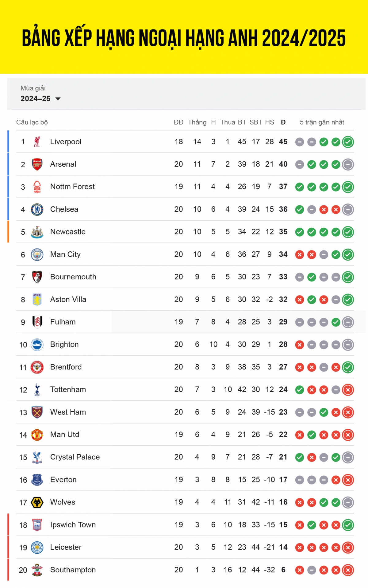This screenshot has height=588, width=368.
Task: Click the Tottenham club crest
Action: point(37,390)
